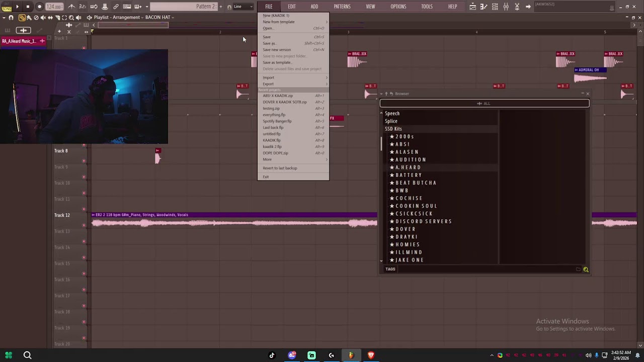Expand New from template submenu

click(293, 22)
